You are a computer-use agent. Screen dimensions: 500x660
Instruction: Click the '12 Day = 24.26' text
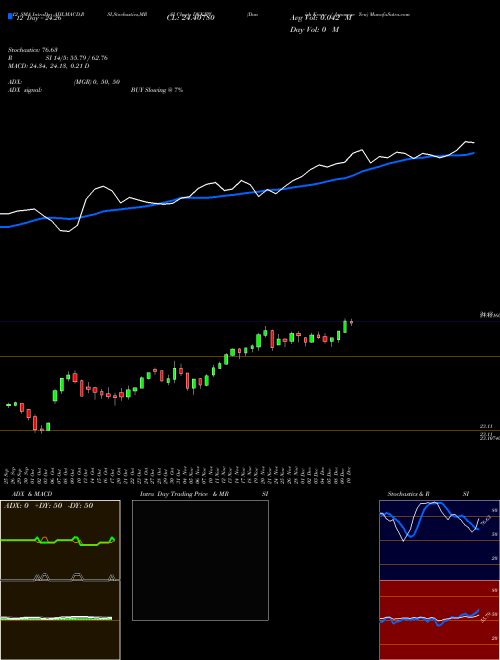(37, 18)
